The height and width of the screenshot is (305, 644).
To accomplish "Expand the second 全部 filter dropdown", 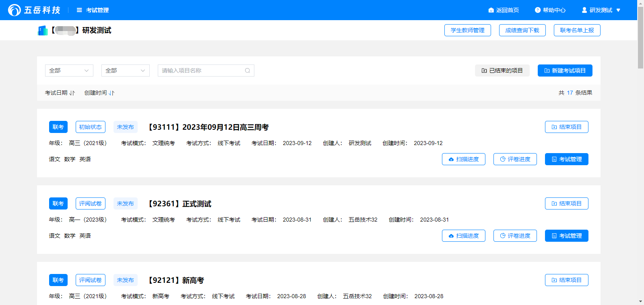I will [x=126, y=71].
